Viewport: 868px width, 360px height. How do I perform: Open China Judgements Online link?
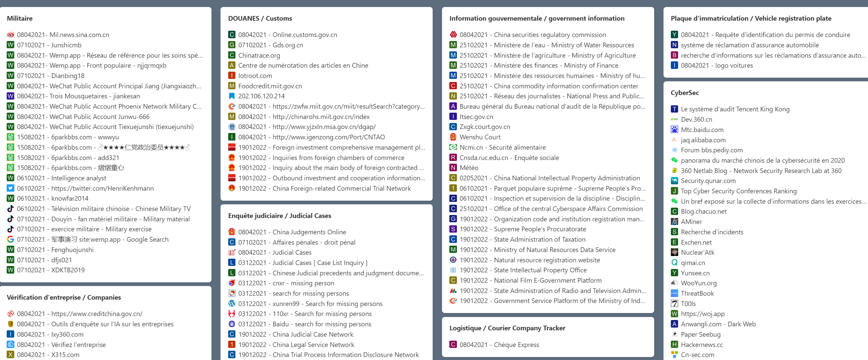coord(292,232)
